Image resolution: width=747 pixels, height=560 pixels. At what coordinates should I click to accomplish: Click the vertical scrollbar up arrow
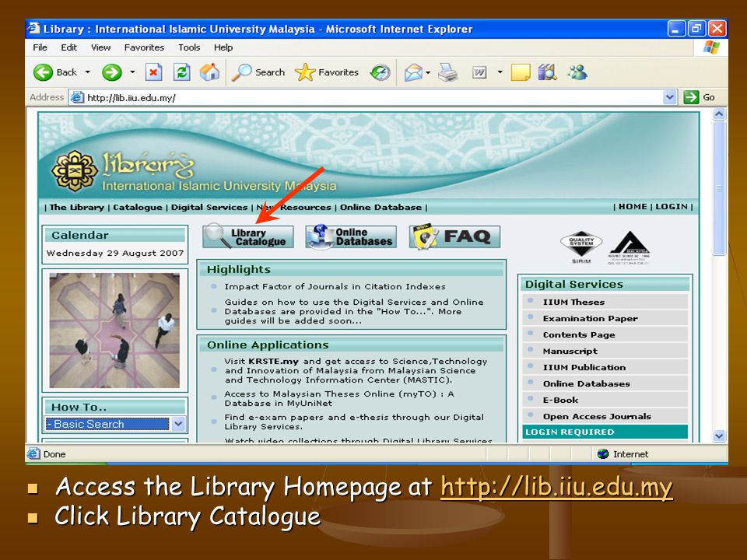click(719, 114)
